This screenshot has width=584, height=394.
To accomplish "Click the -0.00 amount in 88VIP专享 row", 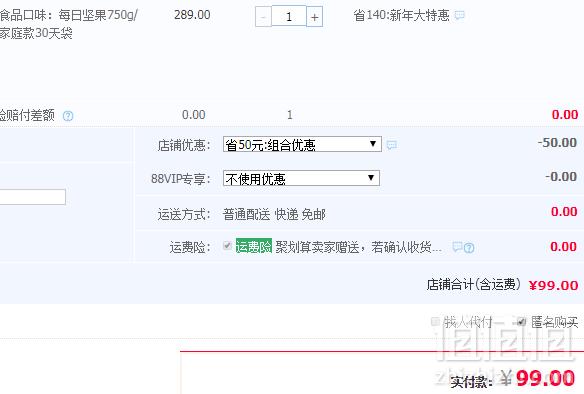I will [x=561, y=177].
